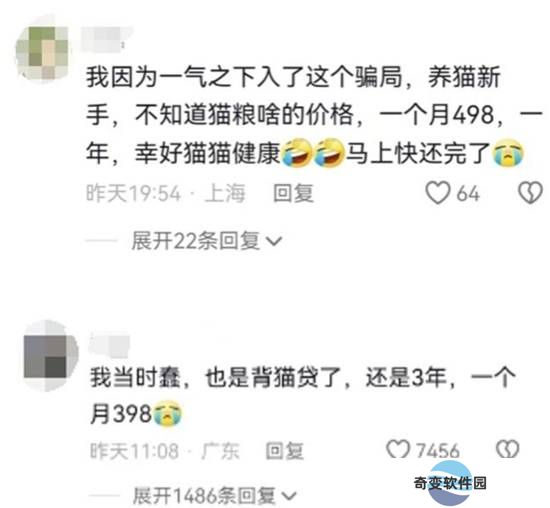Tap the crying emoji after 月398
Screen dimensions: 550x508
coord(168,414)
